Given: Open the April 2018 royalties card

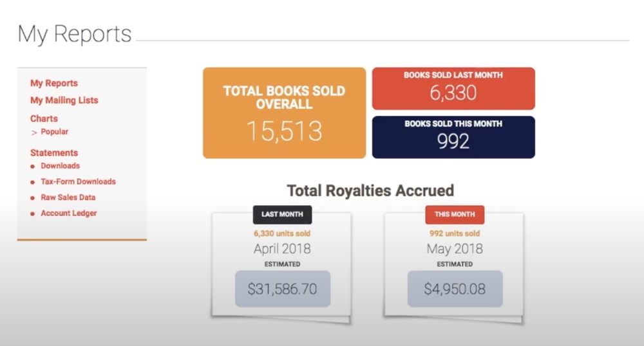Looking at the screenshot, I should pos(282,249).
